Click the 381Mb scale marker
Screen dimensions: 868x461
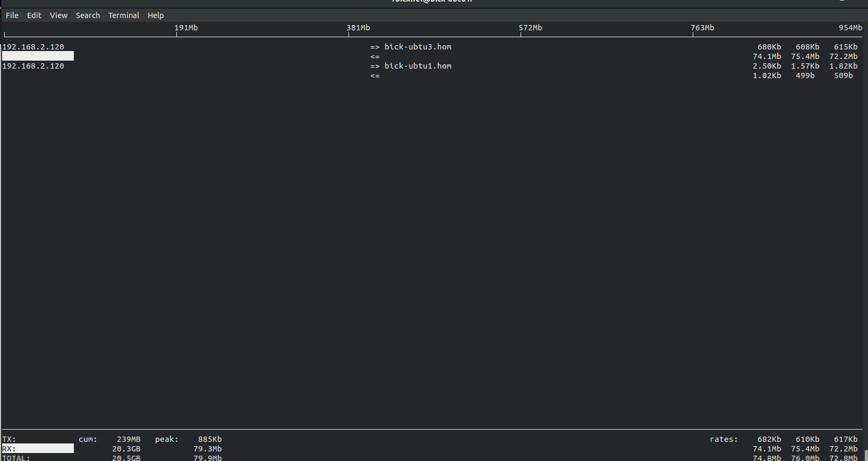point(358,28)
